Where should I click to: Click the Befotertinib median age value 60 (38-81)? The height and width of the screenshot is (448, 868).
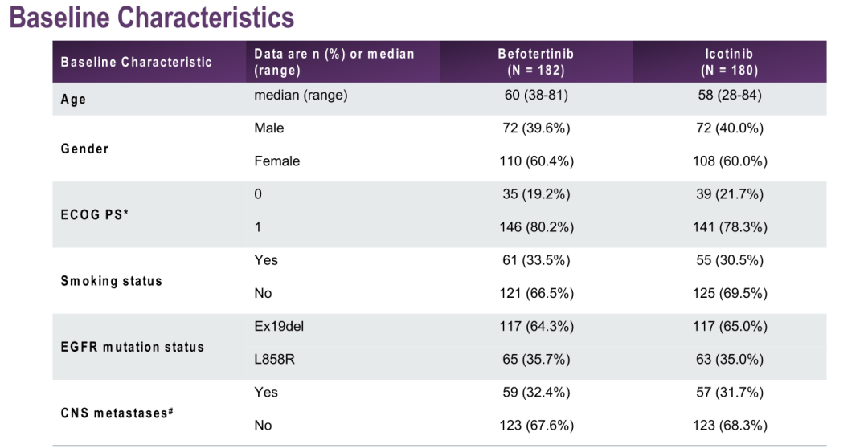point(536,96)
